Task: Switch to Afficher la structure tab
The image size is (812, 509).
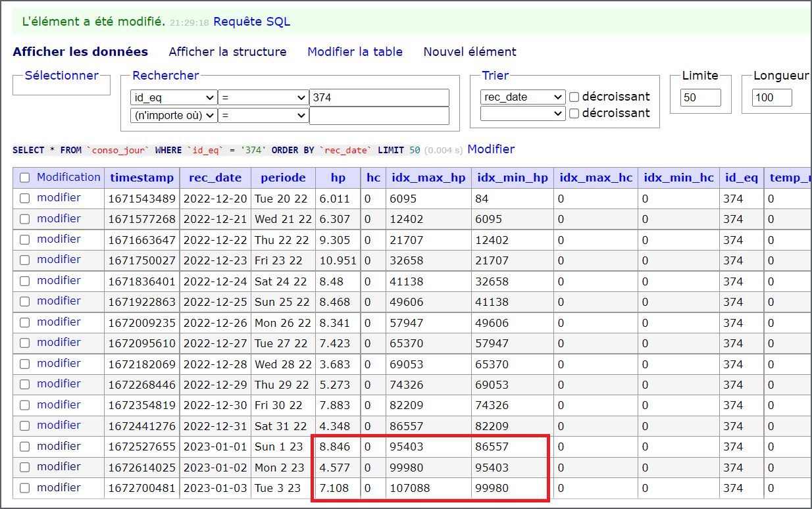Action: [x=228, y=52]
